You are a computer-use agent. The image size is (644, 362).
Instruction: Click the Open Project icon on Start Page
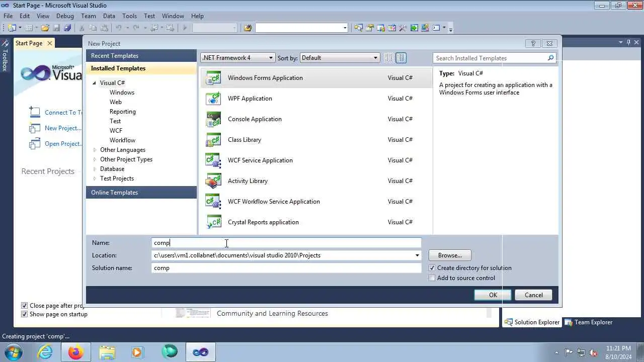tap(34, 144)
